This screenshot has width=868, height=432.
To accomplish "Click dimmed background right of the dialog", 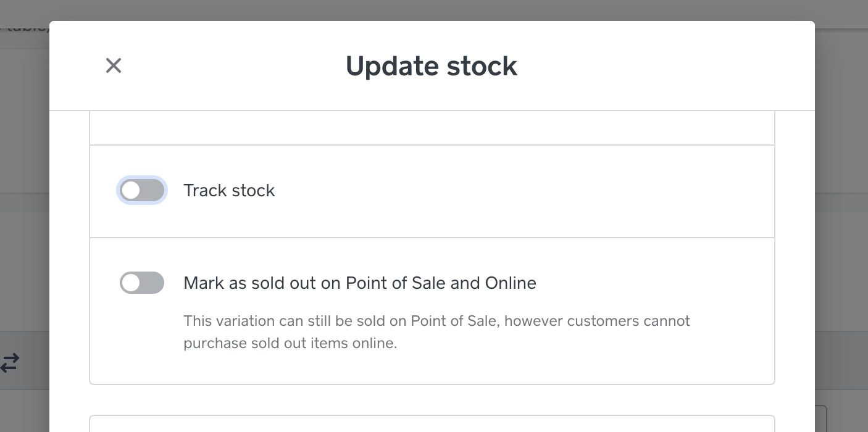I will point(841,259).
